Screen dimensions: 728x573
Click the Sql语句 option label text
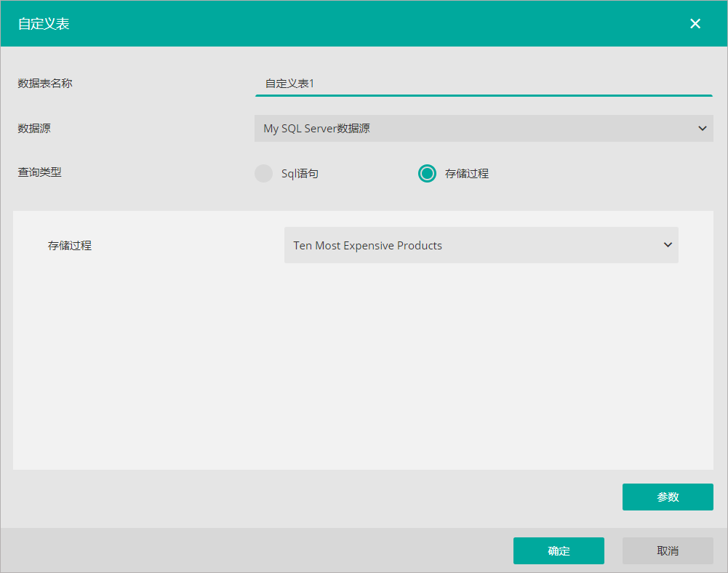coord(300,174)
